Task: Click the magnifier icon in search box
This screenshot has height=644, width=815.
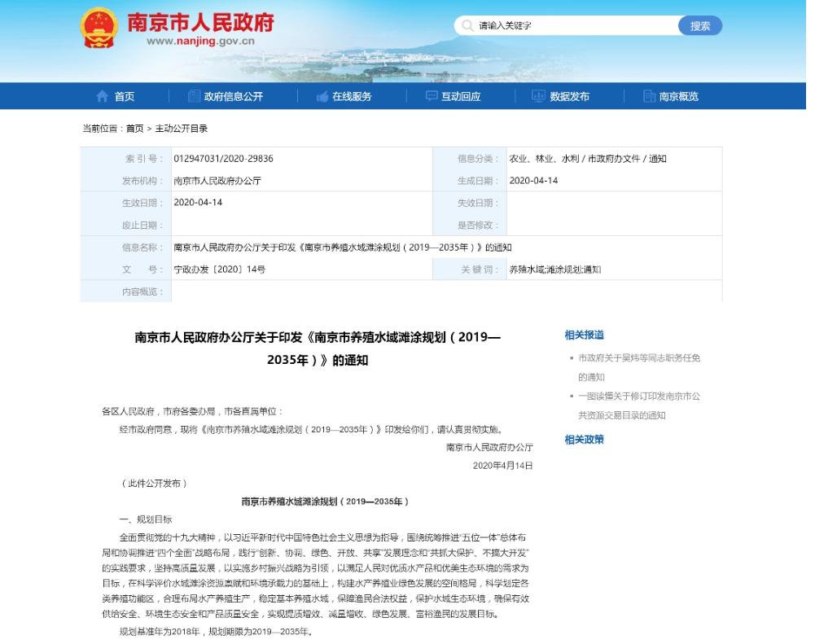Action: coord(467,25)
